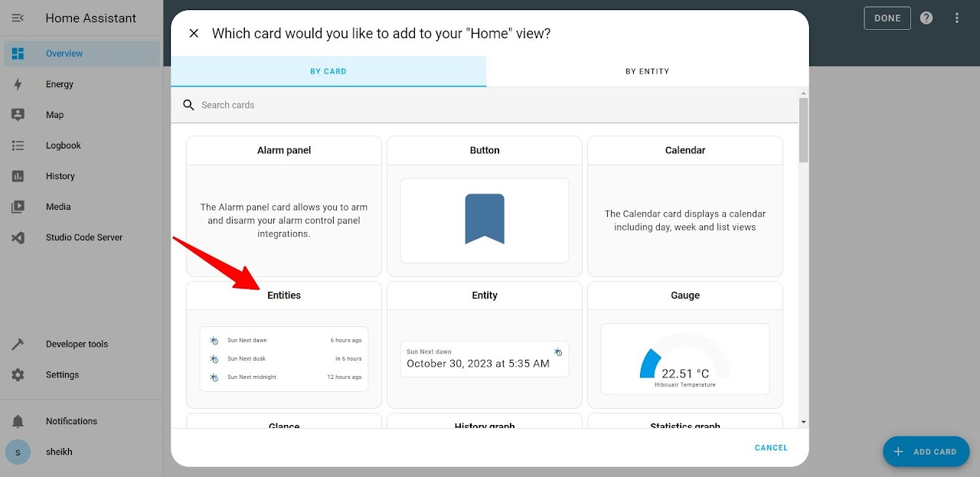Image resolution: width=980 pixels, height=477 pixels.
Task: Open Developer tools from the sidebar
Action: click(82, 345)
